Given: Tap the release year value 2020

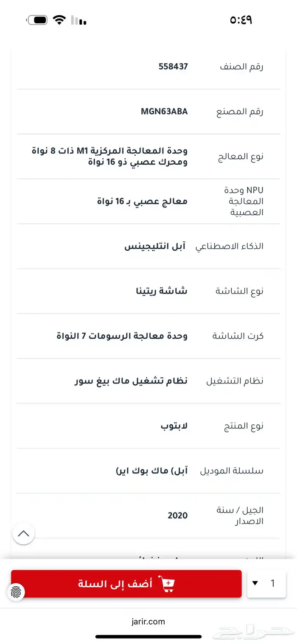Looking at the screenshot, I should pos(177,515).
